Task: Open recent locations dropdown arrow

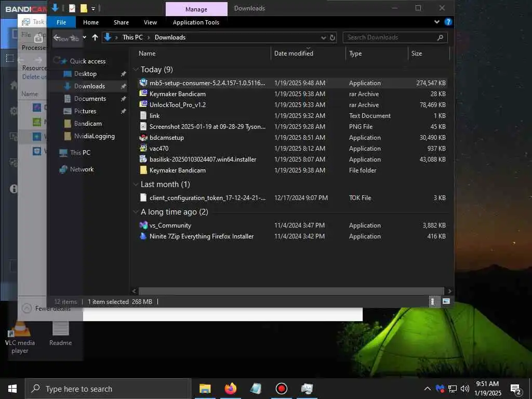Action: (x=85, y=37)
